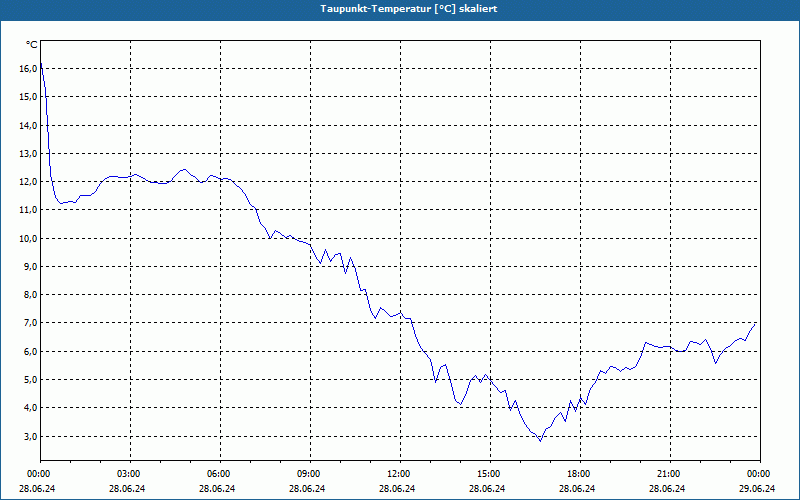
Task: Select the 4,0 y-axis value
Action: tap(29, 408)
